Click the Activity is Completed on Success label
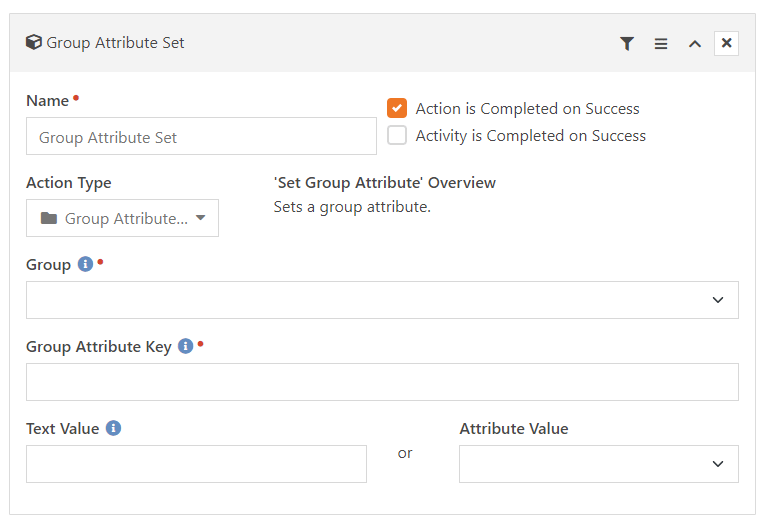This screenshot has width=765, height=528. [530, 136]
